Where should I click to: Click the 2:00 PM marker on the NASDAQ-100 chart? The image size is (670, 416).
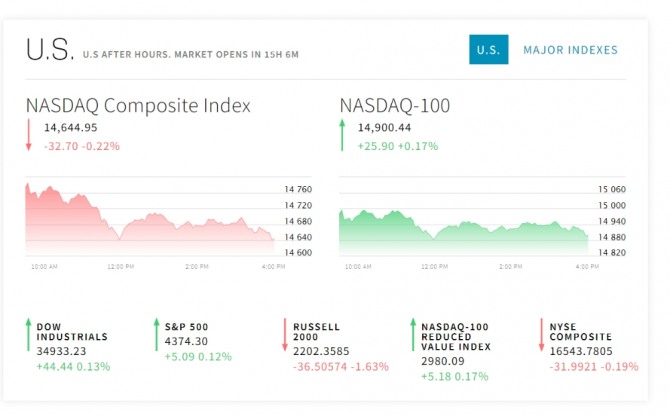click(x=511, y=267)
